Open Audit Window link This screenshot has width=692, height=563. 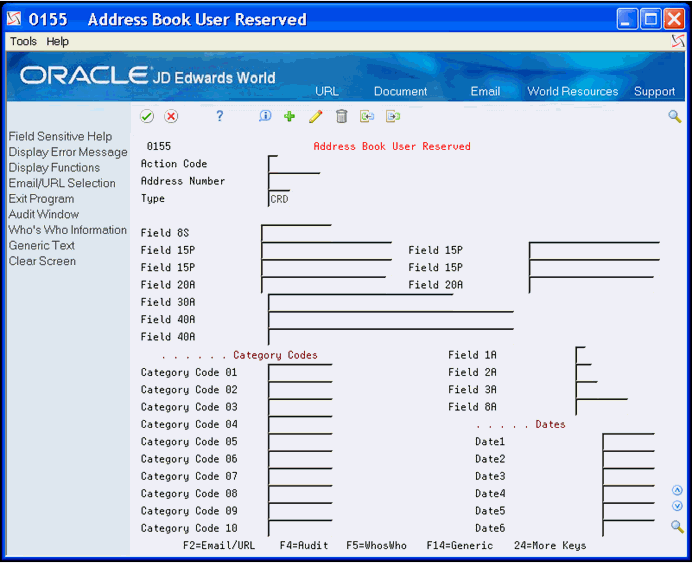pos(44,214)
